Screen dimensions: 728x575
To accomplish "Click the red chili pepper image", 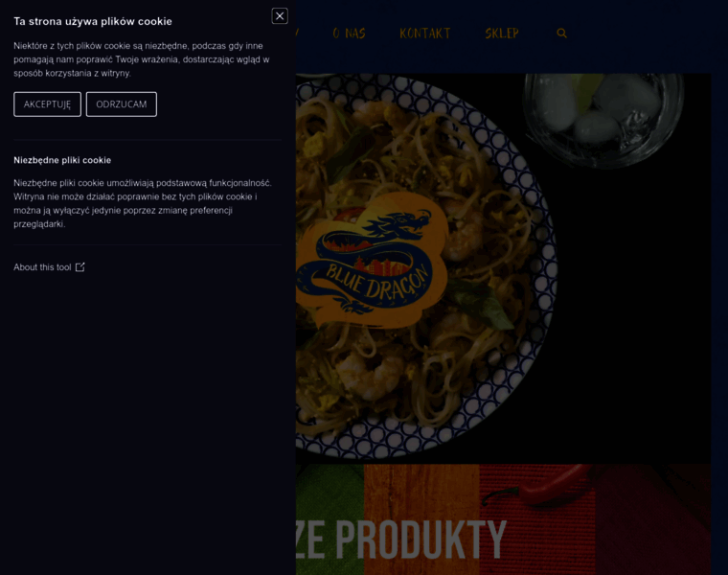I will [x=538, y=487].
